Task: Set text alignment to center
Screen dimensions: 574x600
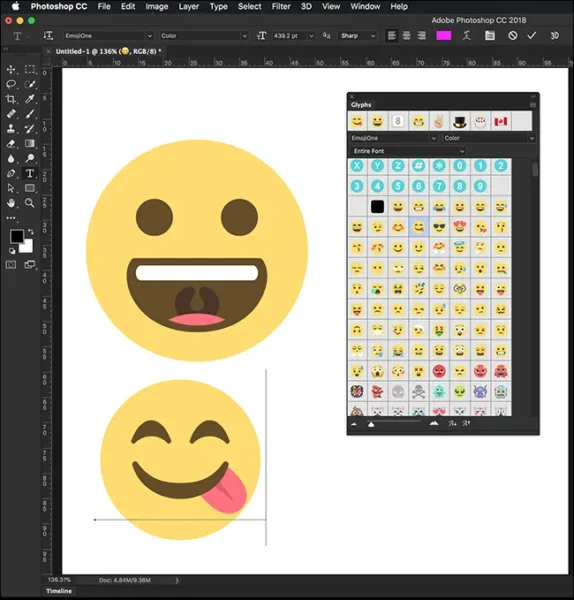Action: 406,36
